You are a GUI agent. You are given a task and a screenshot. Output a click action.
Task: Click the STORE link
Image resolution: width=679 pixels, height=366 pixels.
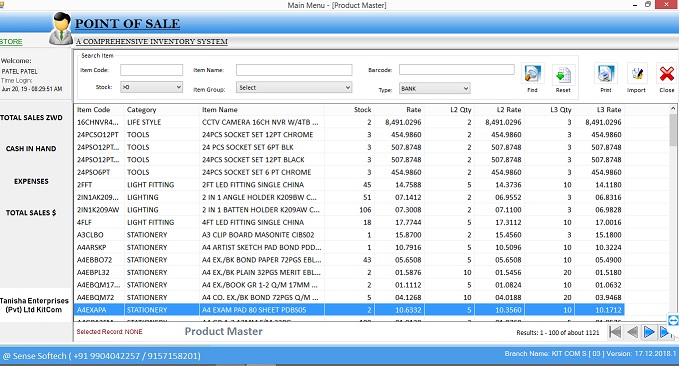(x=11, y=42)
